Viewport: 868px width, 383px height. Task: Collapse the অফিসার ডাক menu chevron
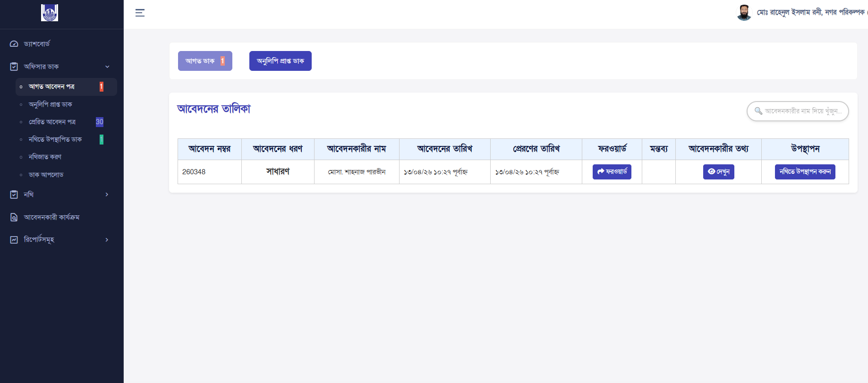(x=107, y=67)
